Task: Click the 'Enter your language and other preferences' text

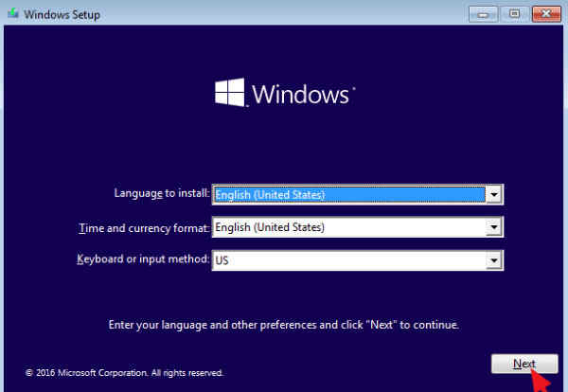Action: [284, 325]
